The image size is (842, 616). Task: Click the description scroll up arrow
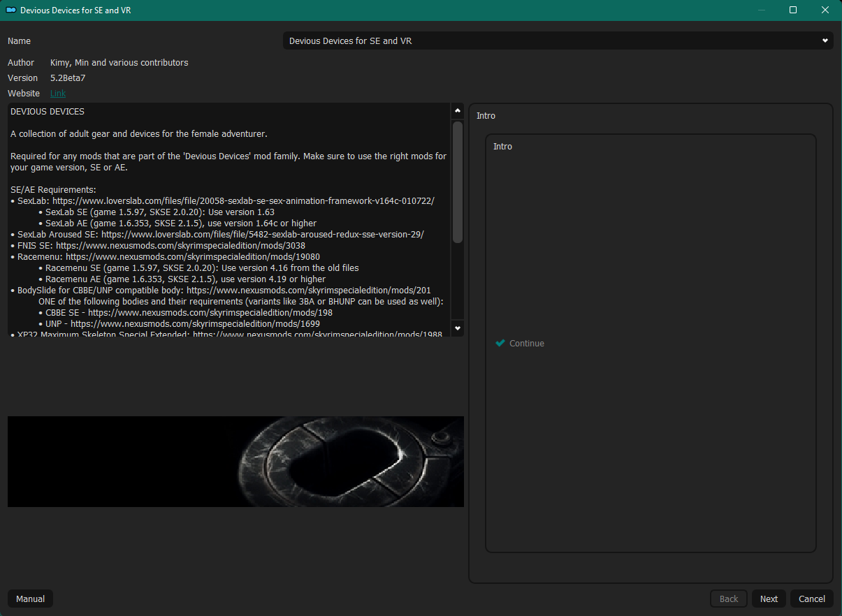click(458, 110)
